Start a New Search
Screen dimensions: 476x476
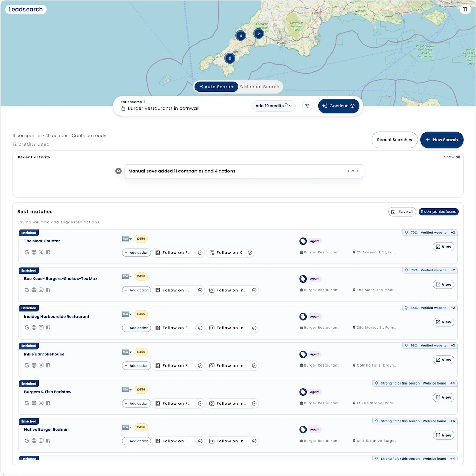[x=442, y=140]
